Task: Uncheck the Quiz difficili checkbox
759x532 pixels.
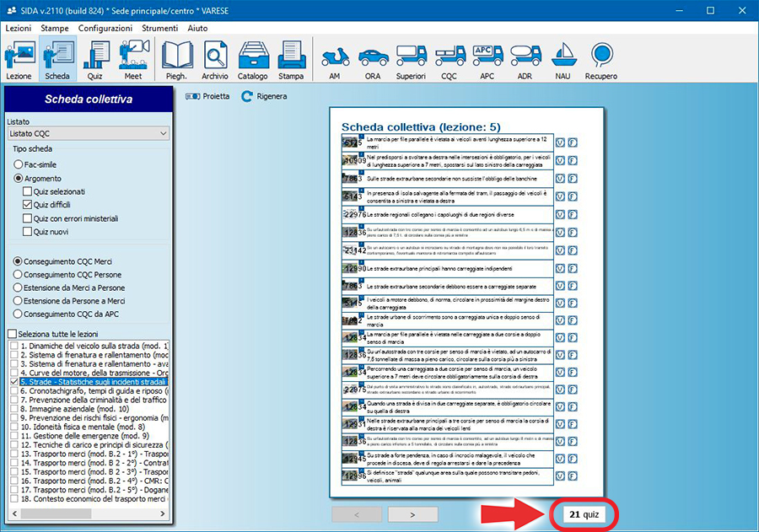Action: [29, 205]
